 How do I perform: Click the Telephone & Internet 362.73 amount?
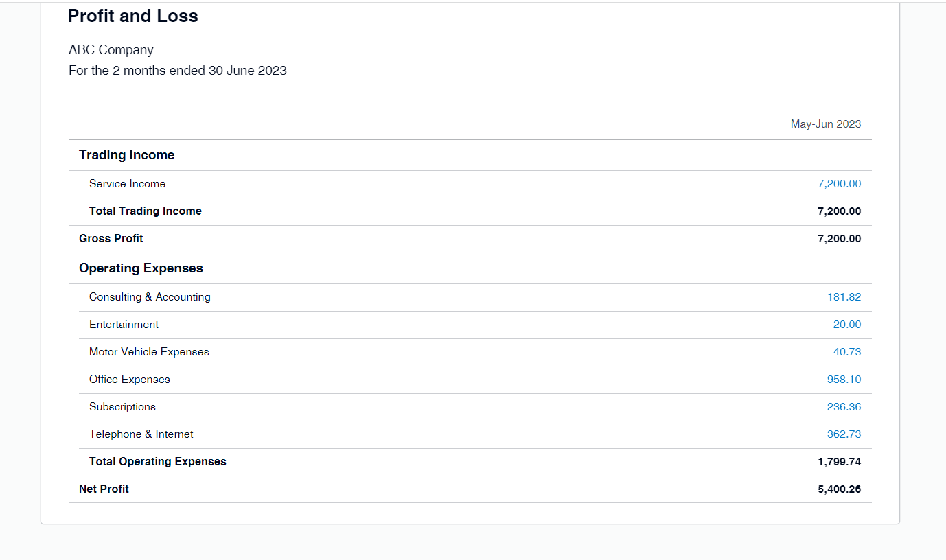pos(844,434)
